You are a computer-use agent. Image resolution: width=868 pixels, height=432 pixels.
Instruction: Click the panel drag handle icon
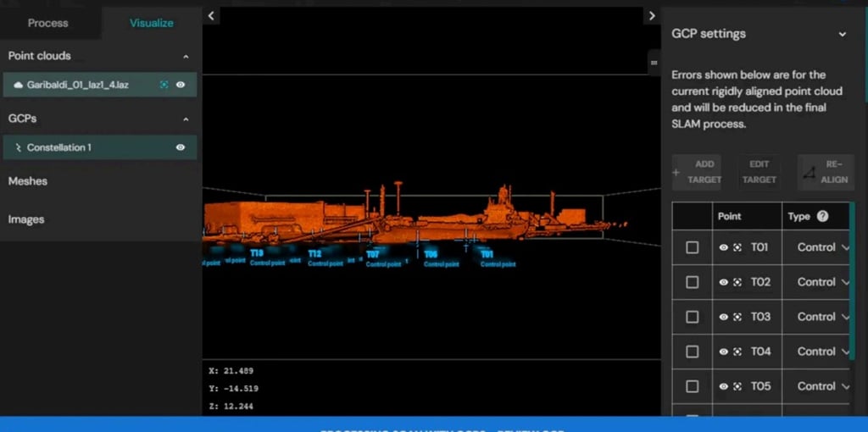(x=654, y=63)
